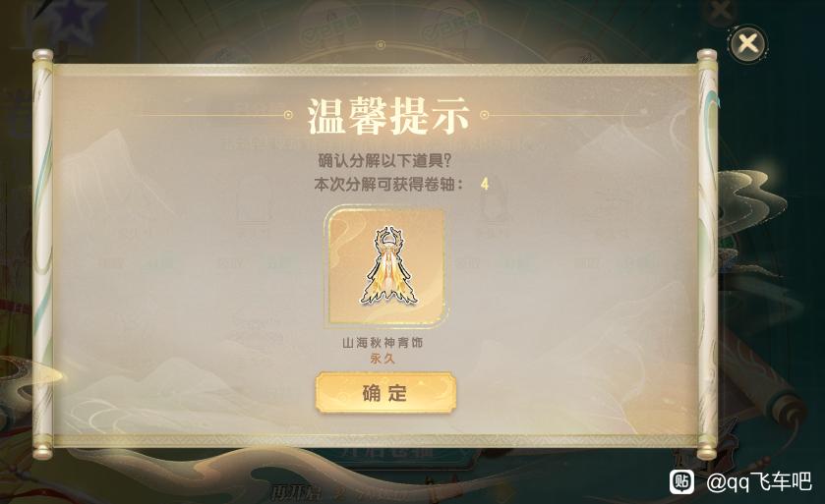Image resolution: width=825 pixels, height=504 pixels.
Task: Click the 确认分解以下道具 prompt text
Action: [x=385, y=160]
